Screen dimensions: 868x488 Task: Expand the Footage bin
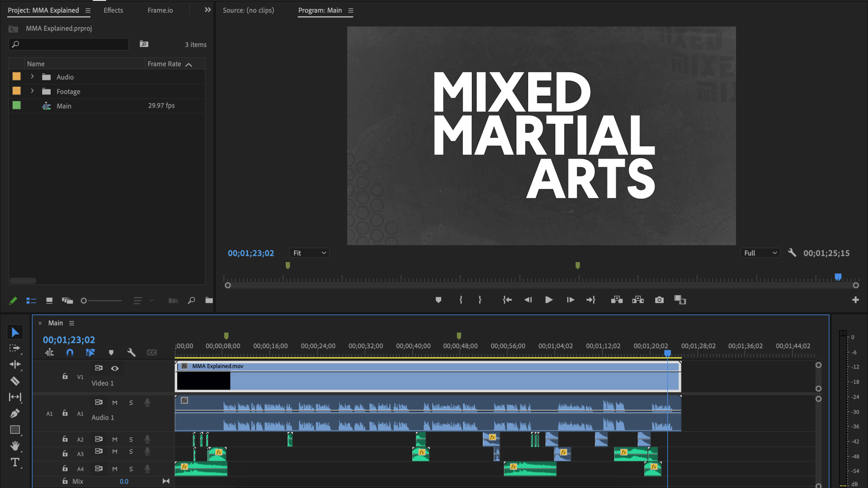click(32, 91)
